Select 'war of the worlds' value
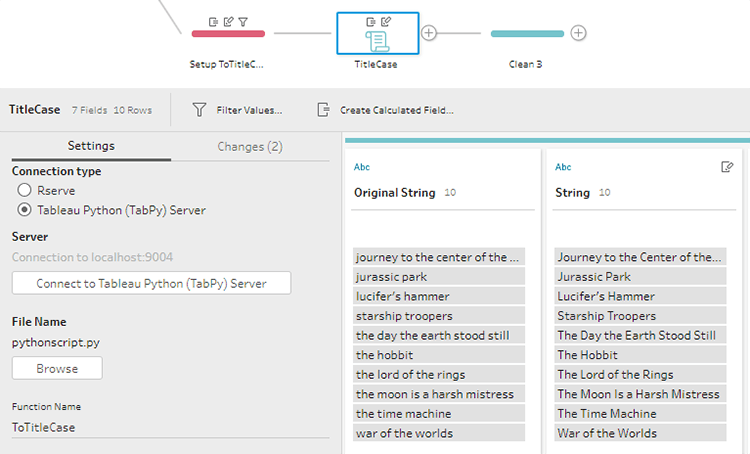Image resolution: width=750 pixels, height=454 pixels. click(439, 433)
